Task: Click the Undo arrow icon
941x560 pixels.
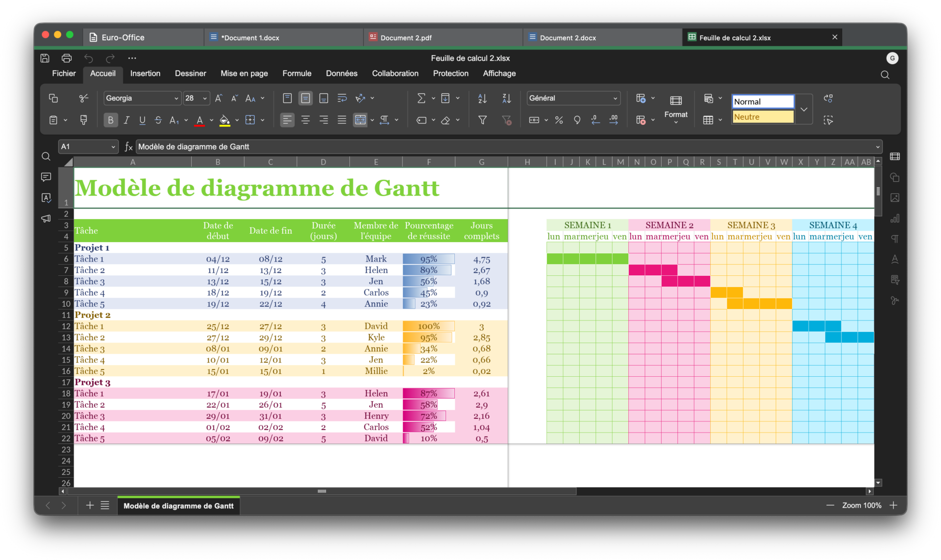Action: (x=89, y=58)
